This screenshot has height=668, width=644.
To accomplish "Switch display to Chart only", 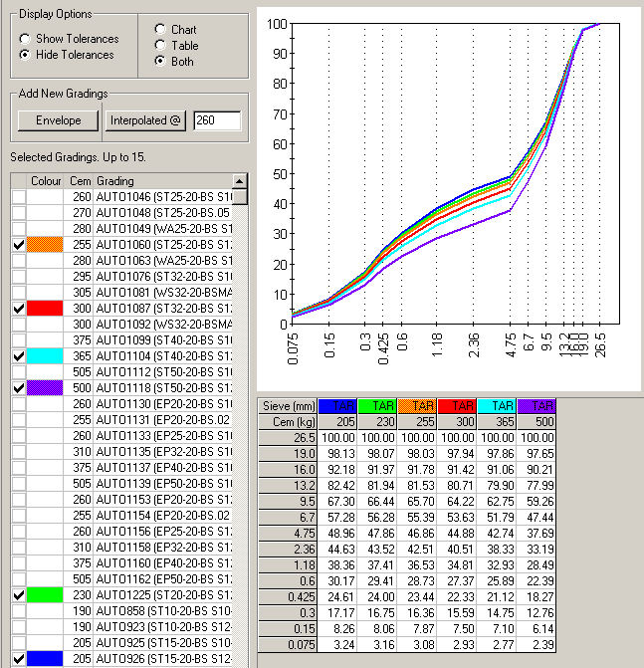I will [x=160, y=30].
